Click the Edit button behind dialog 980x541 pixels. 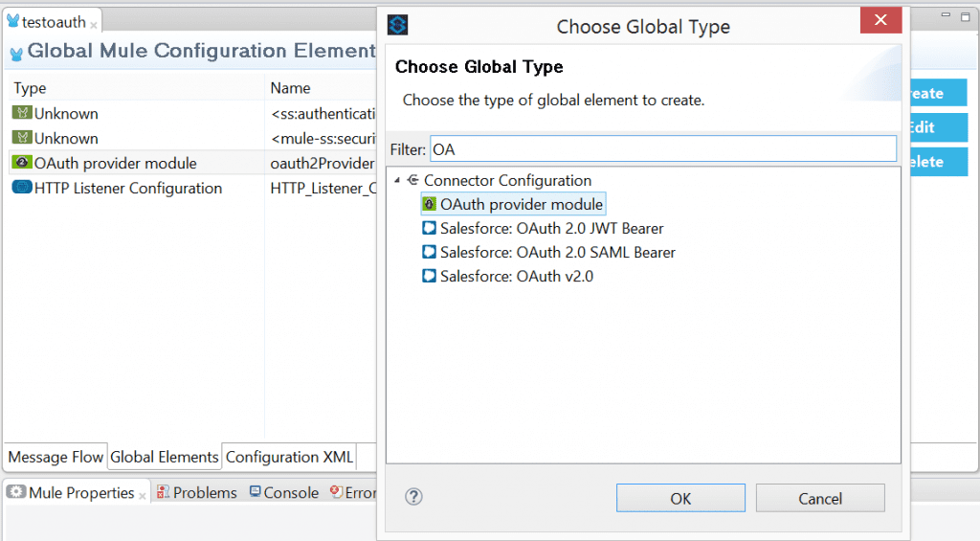(938, 127)
